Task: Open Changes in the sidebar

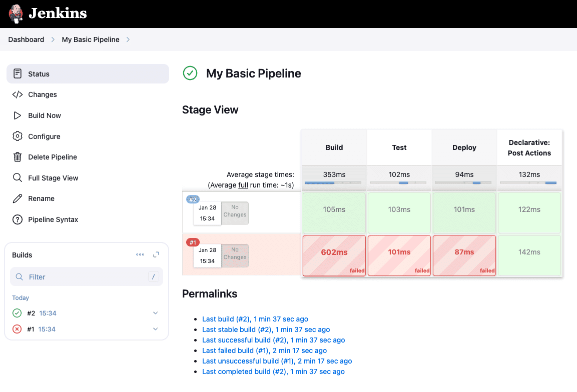Action: click(43, 94)
